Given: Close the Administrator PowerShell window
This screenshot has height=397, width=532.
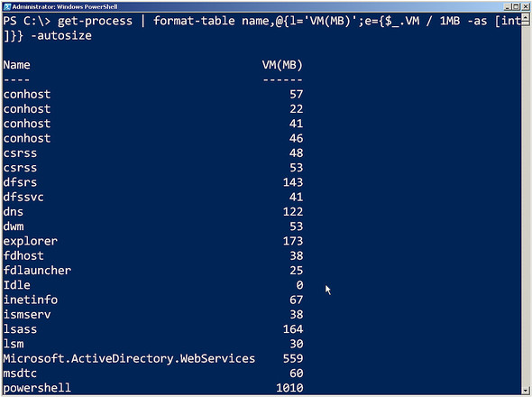Looking at the screenshot, I should pos(525,6).
